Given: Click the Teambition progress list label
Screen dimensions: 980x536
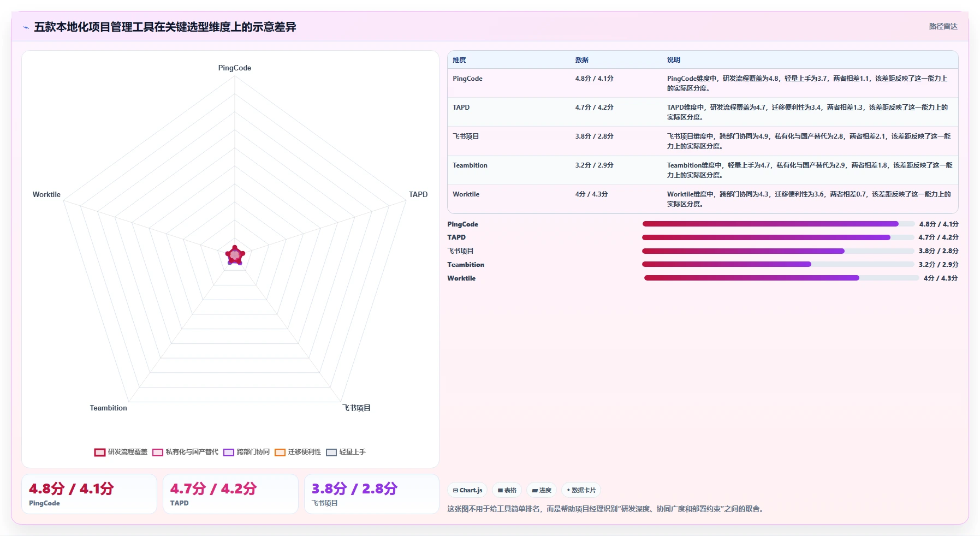Looking at the screenshot, I should tap(466, 265).
